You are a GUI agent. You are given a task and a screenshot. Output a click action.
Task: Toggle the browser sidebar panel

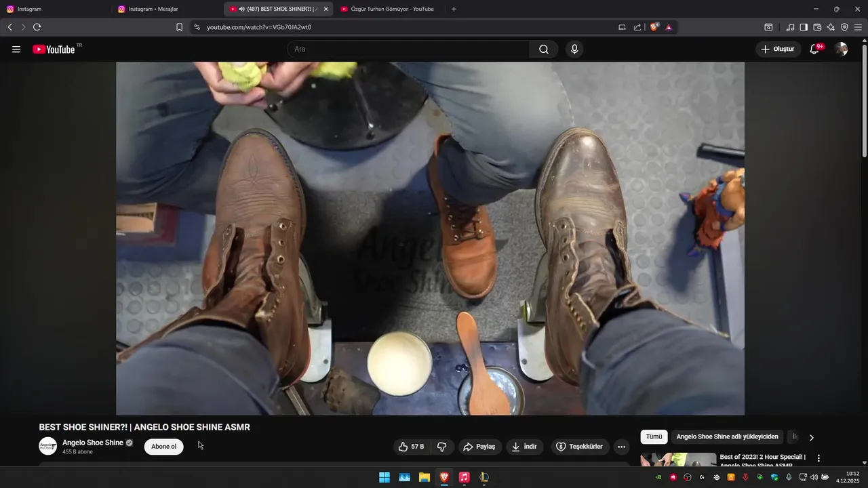click(804, 27)
